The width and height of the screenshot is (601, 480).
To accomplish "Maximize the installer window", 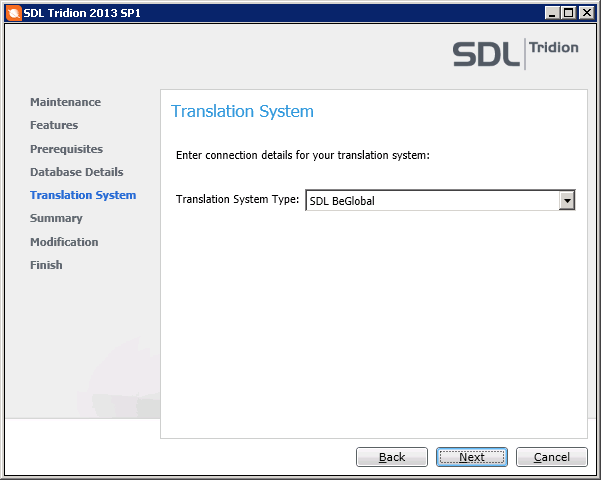I will coord(569,12).
